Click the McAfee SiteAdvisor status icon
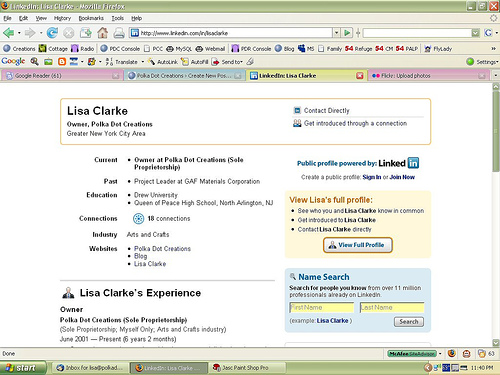500x375 pixels. tap(412, 354)
